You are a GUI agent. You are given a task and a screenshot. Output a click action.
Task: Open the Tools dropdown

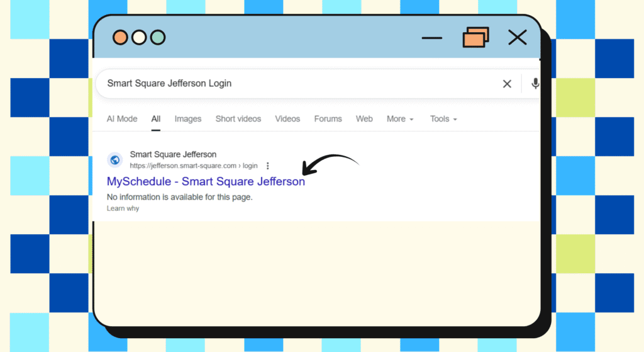tap(443, 119)
